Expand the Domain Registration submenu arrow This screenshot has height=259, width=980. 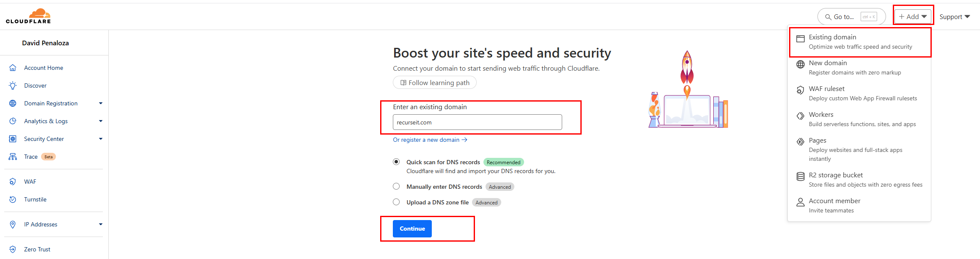point(101,103)
